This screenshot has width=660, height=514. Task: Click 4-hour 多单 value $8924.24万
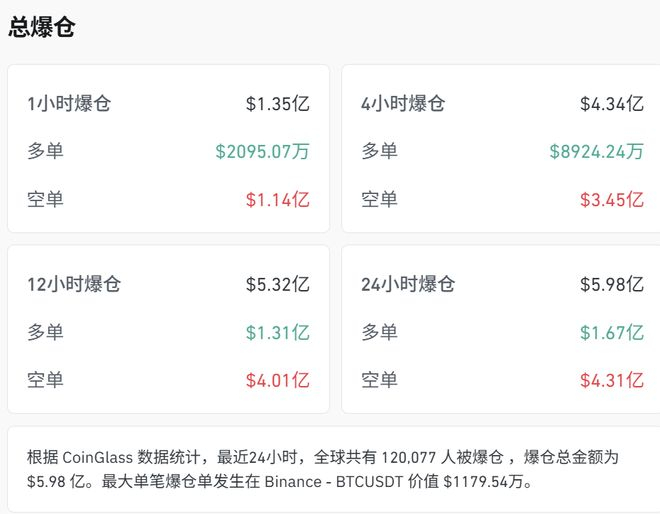tap(597, 152)
